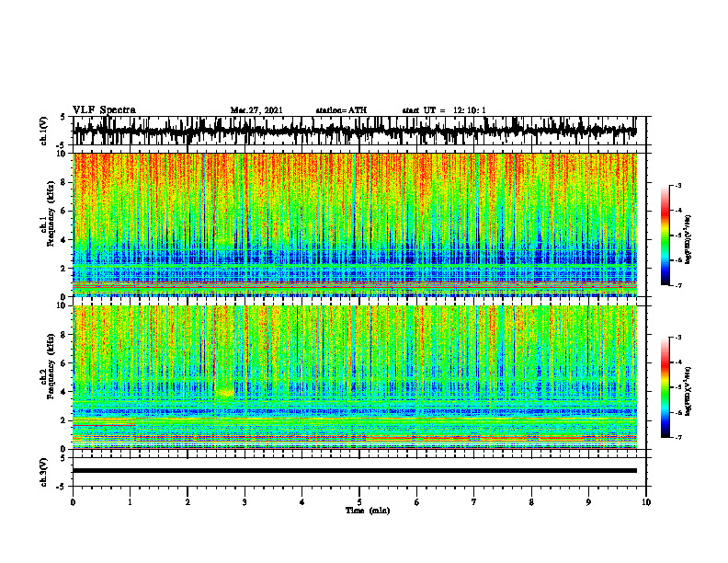
Task: Select the date text "Mar.27, 2021"
Action: pos(256,110)
